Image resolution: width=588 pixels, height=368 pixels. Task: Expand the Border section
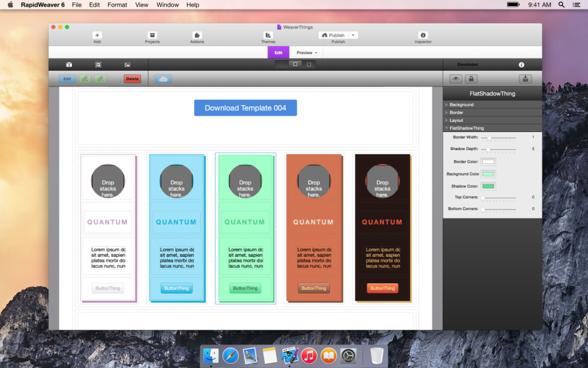(x=493, y=112)
